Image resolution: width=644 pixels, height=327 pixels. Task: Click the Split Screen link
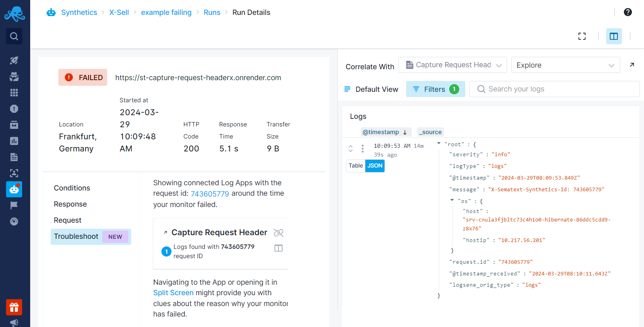pos(173,293)
